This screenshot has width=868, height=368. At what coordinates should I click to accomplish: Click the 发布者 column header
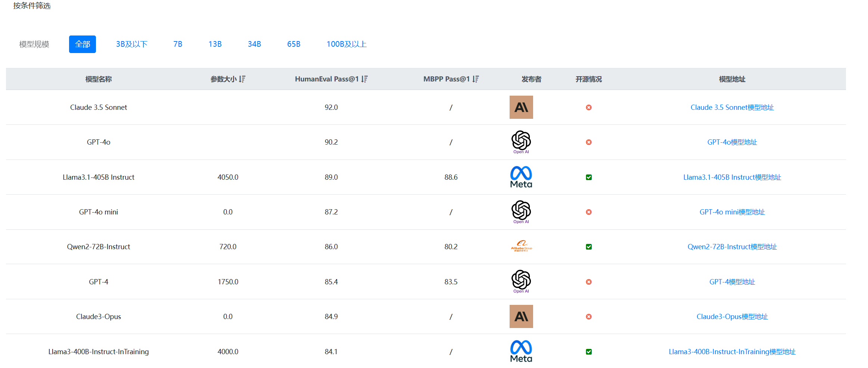pyautogui.click(x=531, y=79)
